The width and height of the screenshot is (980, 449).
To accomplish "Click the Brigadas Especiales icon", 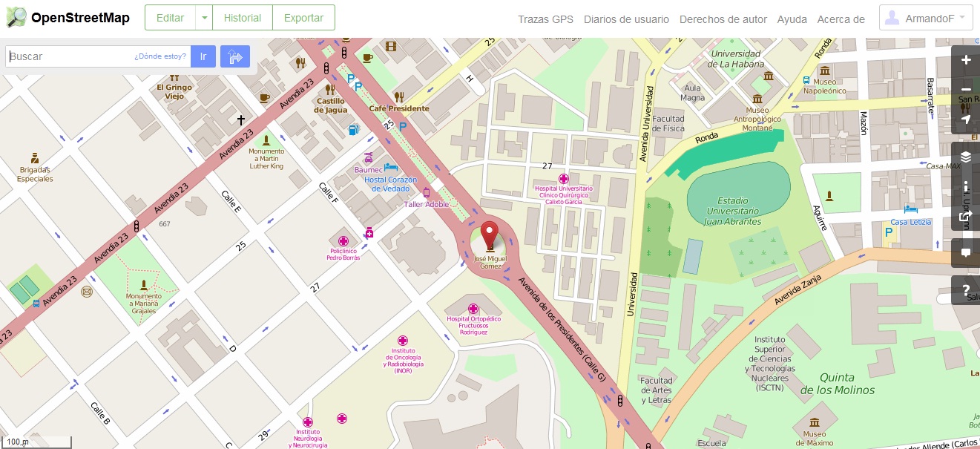I will (35, 158).
